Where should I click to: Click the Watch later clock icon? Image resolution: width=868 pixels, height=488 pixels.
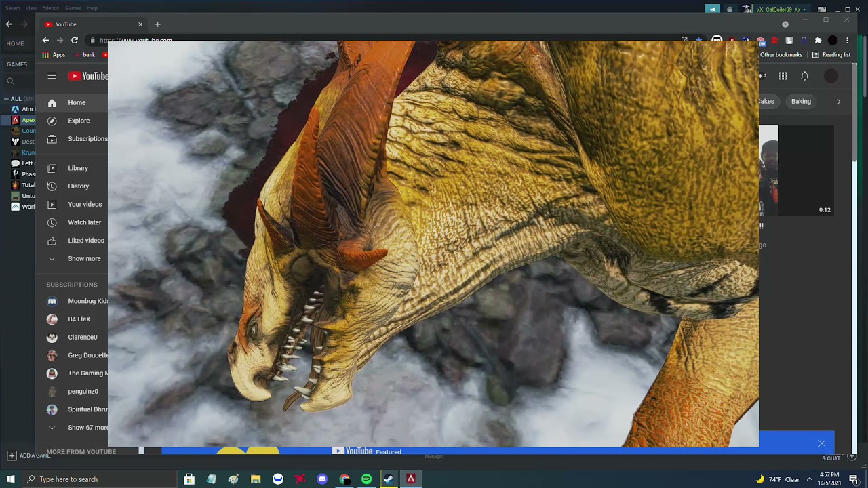[x=52, y=222]
